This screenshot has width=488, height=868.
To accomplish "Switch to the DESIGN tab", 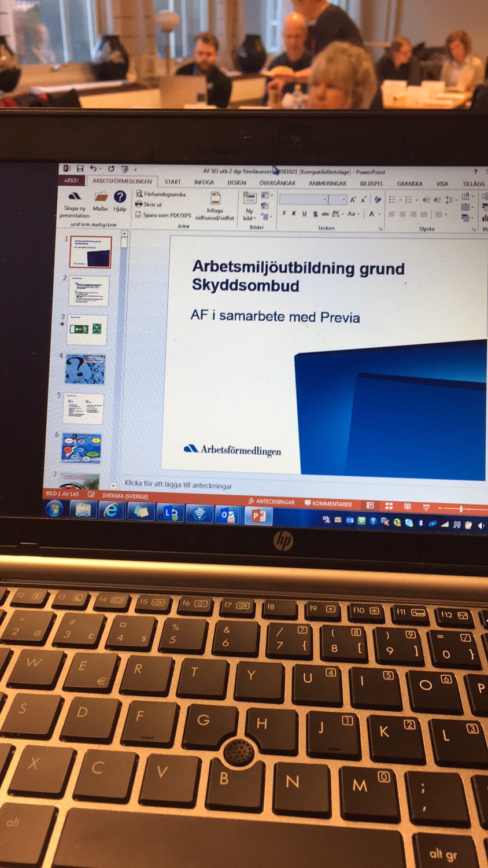I will (236, 182).
